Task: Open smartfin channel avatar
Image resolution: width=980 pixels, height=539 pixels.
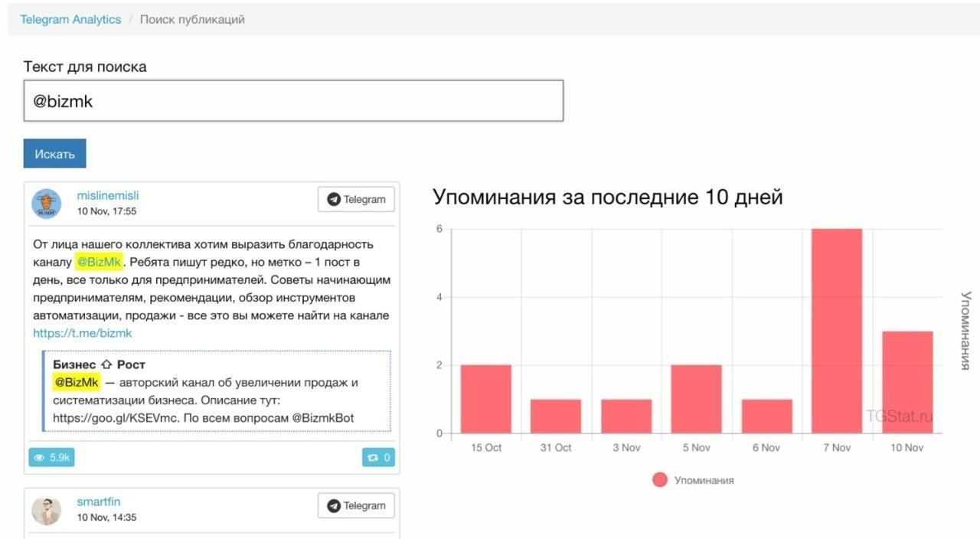Action: (46, 510)
